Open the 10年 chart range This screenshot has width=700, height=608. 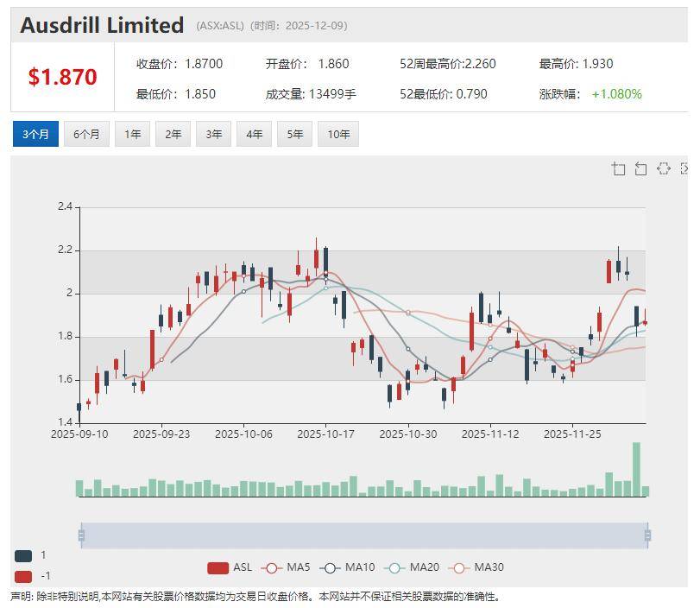point(338,134)
